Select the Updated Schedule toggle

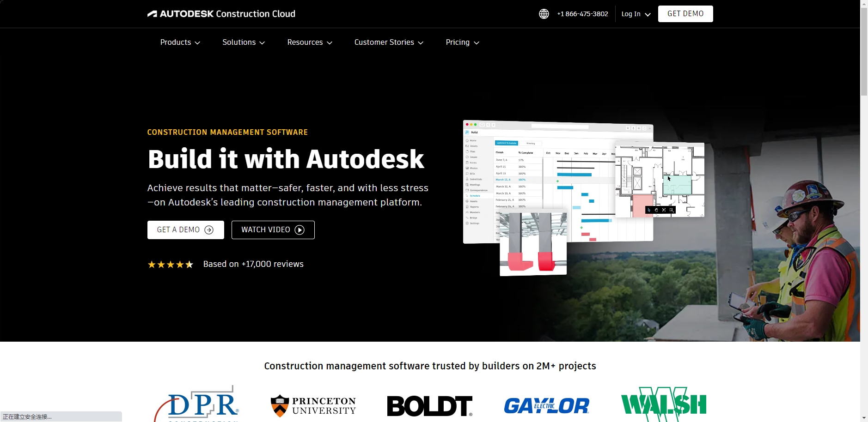point(507,144)
